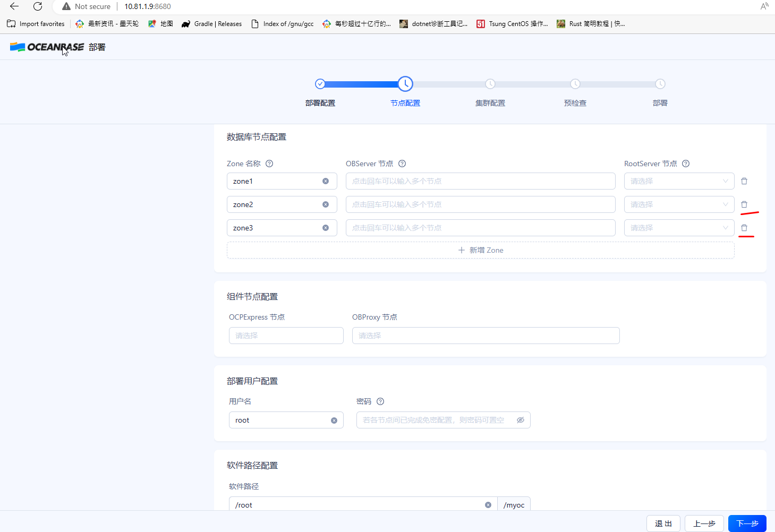Click 新增 Zone button

481,250
